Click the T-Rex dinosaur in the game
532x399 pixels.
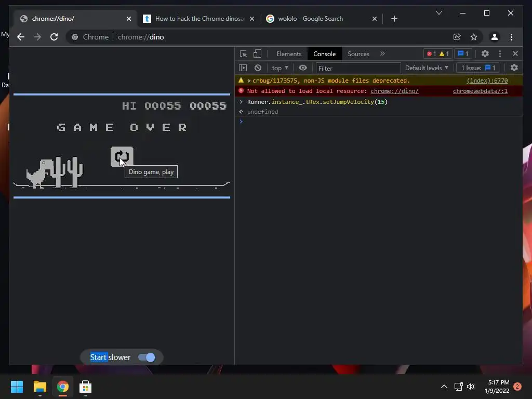pyautogui.click(x=40, y=174)
